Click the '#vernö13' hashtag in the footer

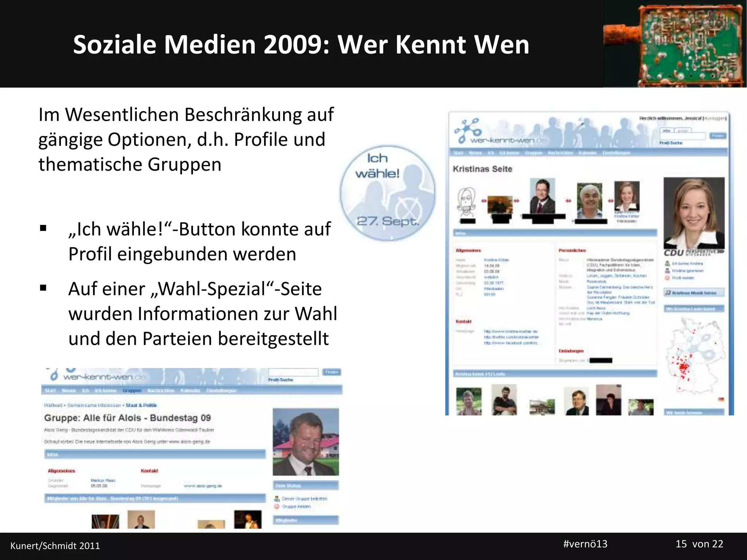(x=585, y=544)
